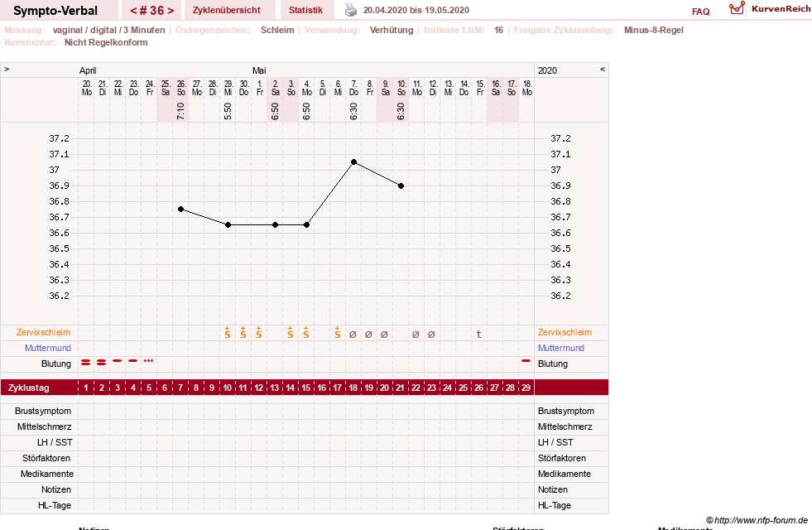812x530 pixels.
Task: Click bleeding mark on cycle day 4
Action: click(133, 360)
